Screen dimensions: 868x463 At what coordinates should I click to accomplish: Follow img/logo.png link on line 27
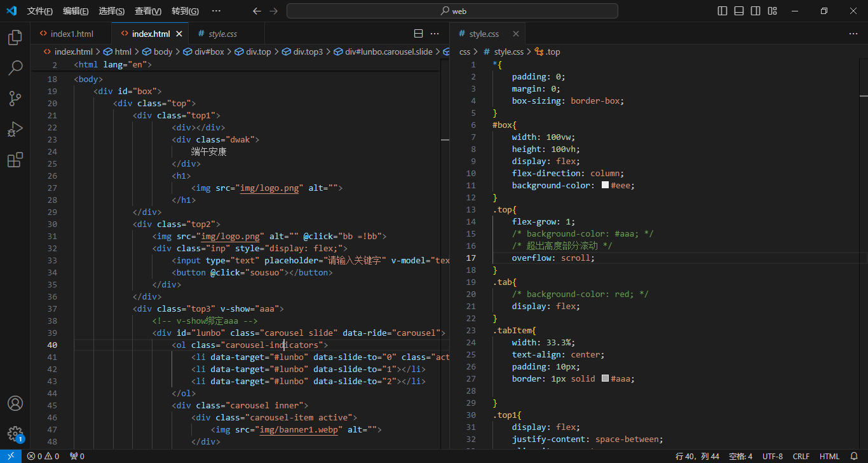coord(269,188)
